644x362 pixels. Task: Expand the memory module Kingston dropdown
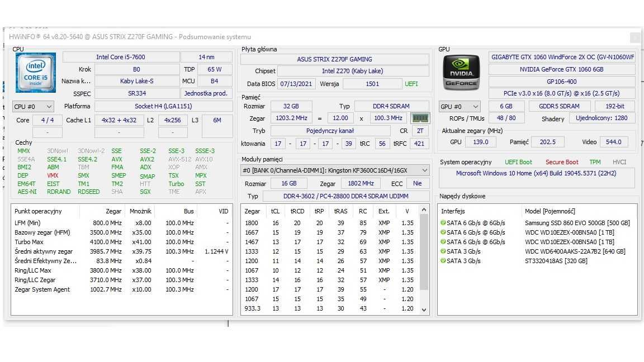335,170
